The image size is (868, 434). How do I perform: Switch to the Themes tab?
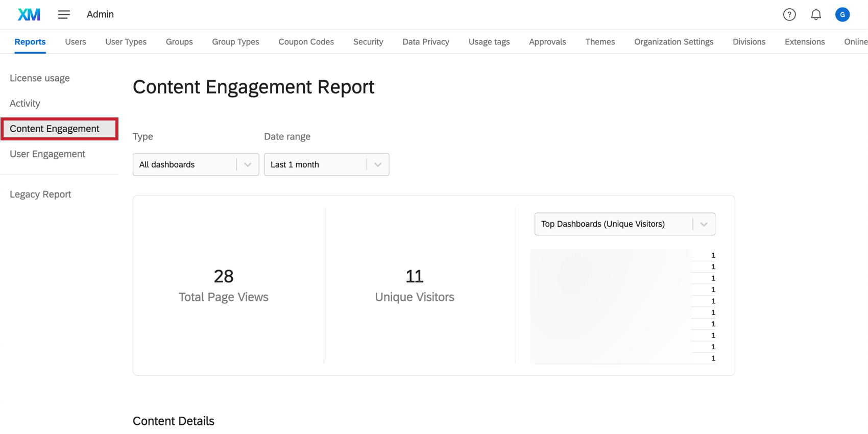click(600, 42)
